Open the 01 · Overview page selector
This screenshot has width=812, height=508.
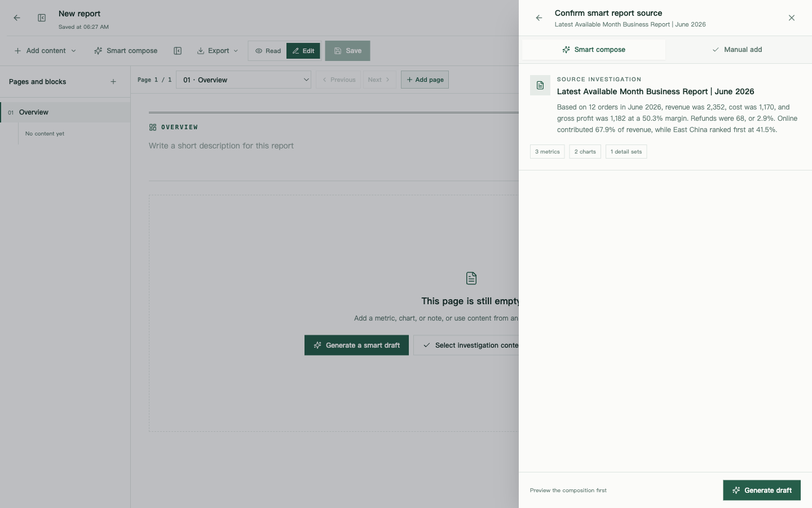pos(244,80)
